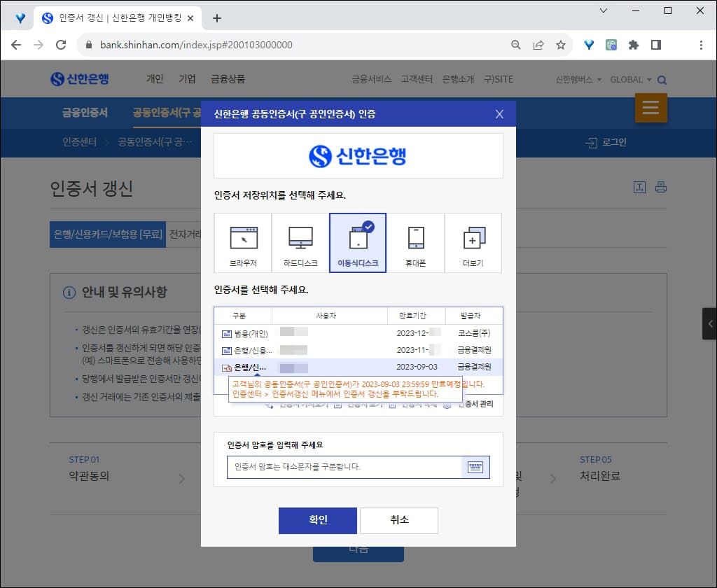Open the 금융상품 menu item
Image resolution: width=717 pixels, height=588 pixels.
coord(225,79)
